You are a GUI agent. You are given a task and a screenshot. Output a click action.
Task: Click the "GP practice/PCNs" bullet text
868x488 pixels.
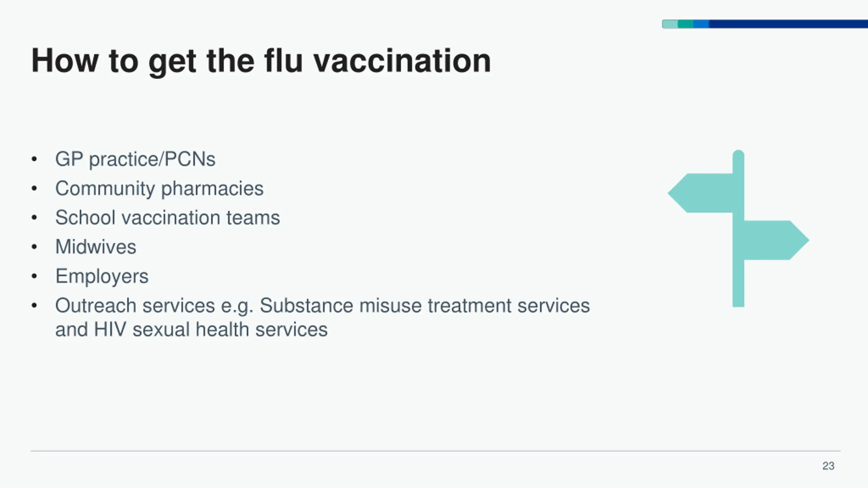coord(135,159)
